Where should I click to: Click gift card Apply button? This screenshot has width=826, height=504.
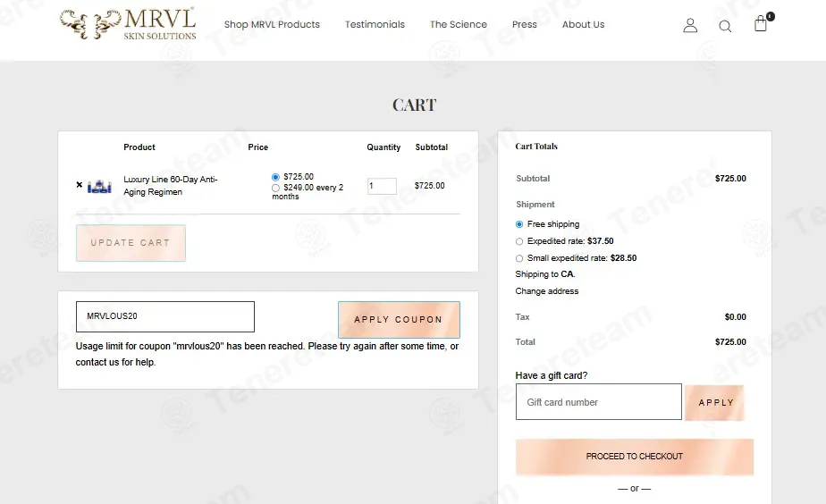[715, 402]
